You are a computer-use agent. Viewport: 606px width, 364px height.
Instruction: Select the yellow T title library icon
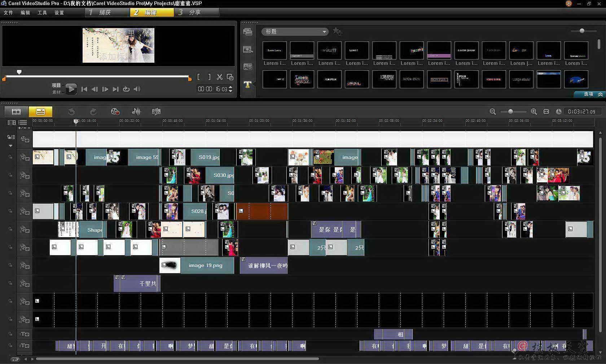(247, 84)
